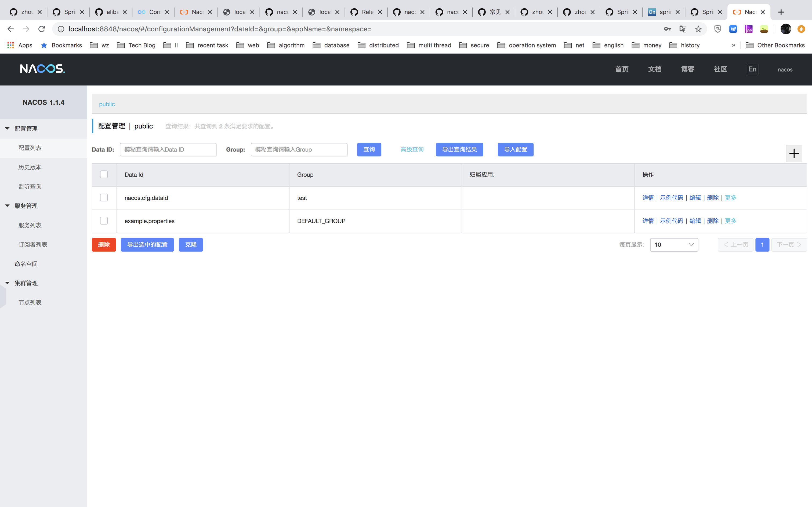Focus the Data ID search field
812x507 pixels.
pyautogui.click(x=168, y=150)
